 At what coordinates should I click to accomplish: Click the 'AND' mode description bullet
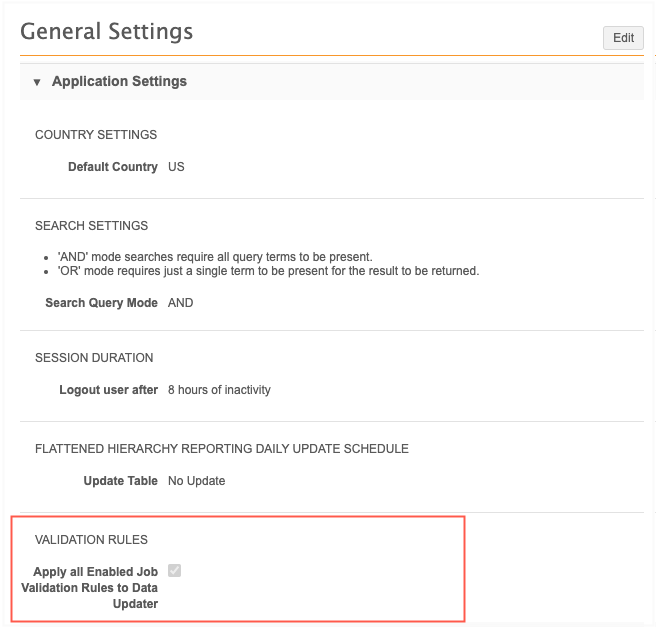tap(215, 257)
